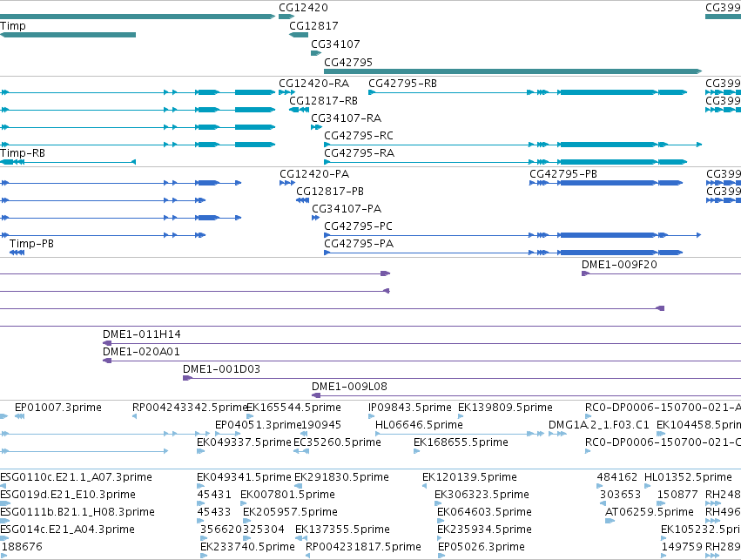Select EST label EC35260.5prime
Image resolution: width=741 pixels, height=560 pixels.
(338, 442)
